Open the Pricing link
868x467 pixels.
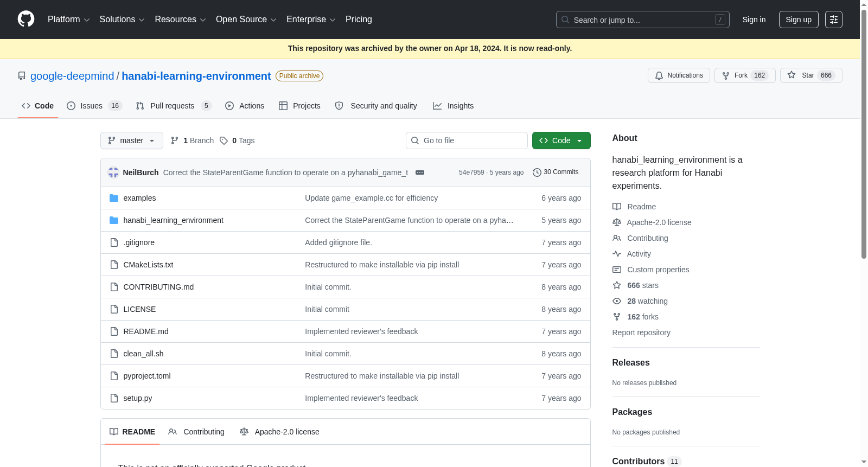pos(359,20)
